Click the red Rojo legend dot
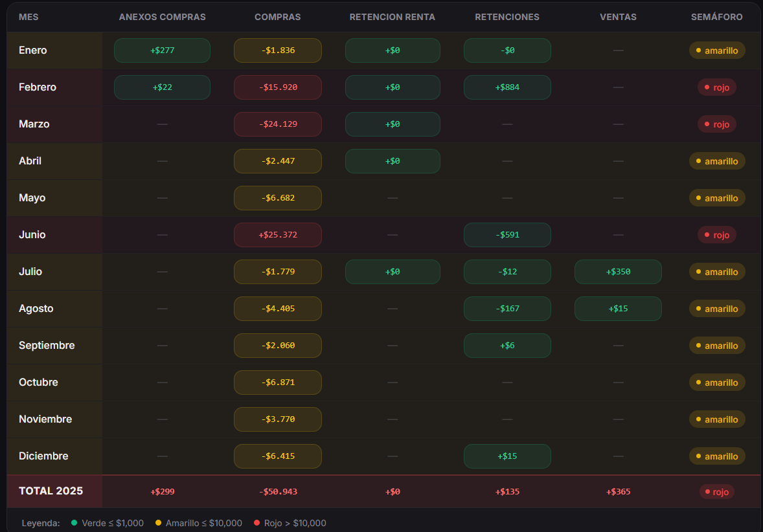 [256, 523]
